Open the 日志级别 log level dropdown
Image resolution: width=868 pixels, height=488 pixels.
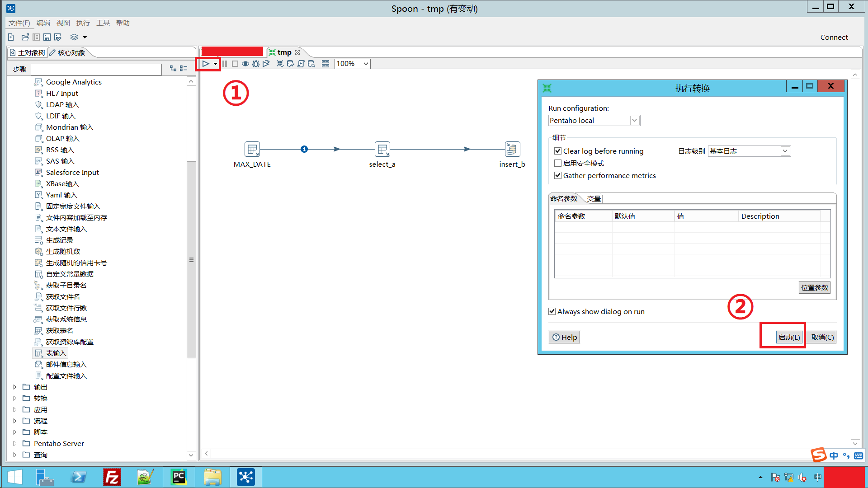click(x=785, y=151)
